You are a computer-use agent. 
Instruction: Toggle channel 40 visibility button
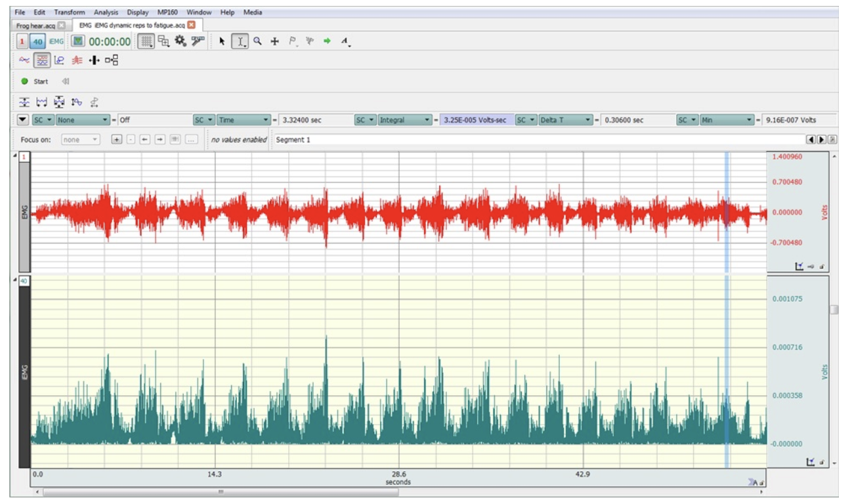(x=38, y=41)
